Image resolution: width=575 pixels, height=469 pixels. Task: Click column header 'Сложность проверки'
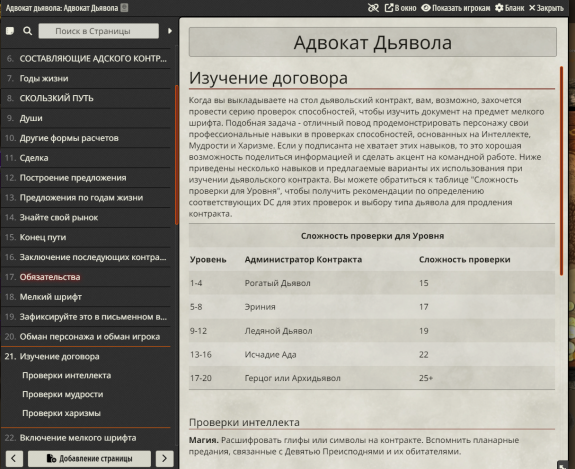coord(465,260)
